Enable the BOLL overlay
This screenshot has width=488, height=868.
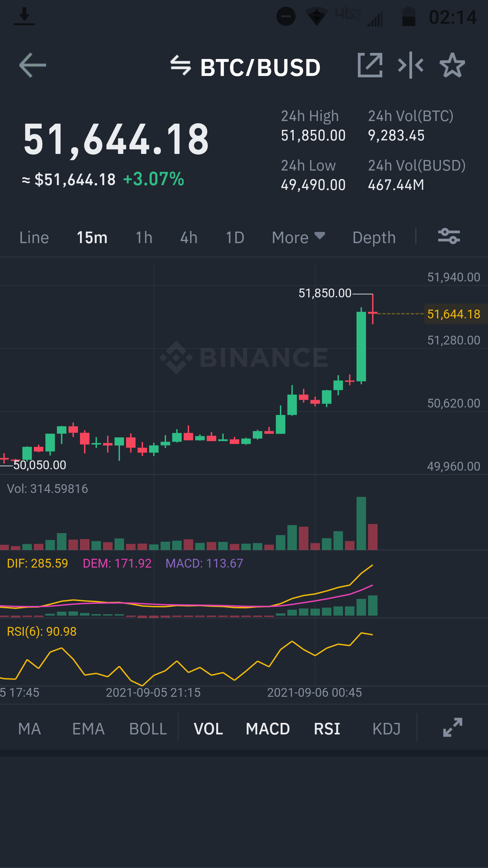pos(148,729)
